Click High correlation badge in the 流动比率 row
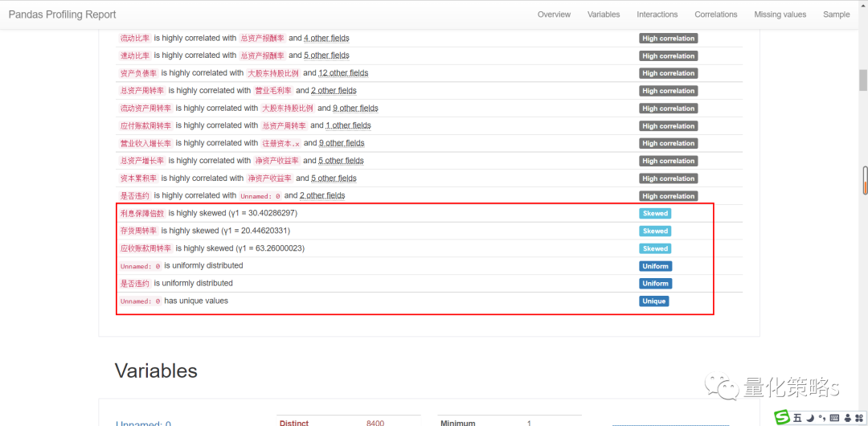Viewport: 868px width, 426px height. click(x=668, y=39)
